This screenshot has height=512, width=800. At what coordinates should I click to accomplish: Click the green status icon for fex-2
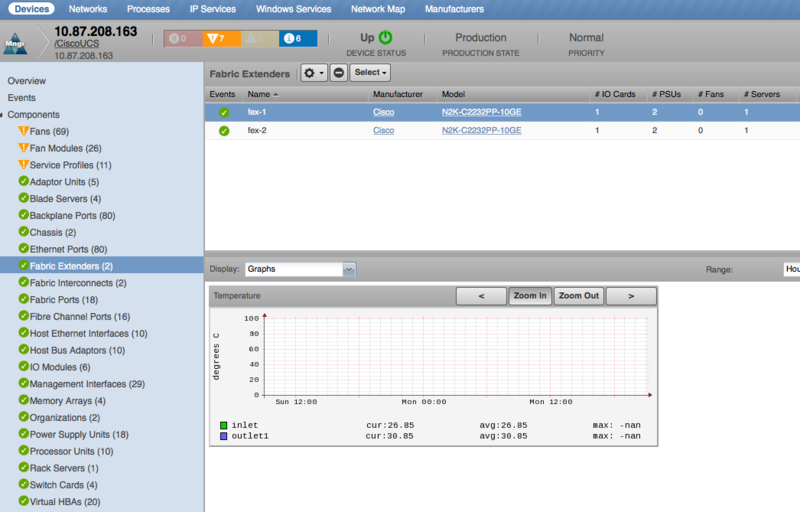(x=224, y=131)
